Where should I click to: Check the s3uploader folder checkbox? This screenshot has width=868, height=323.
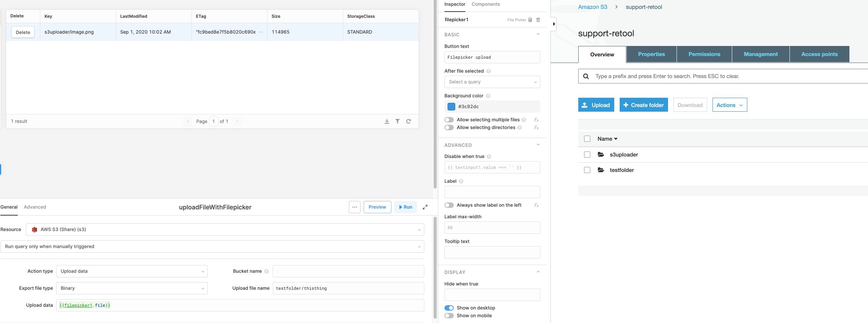587,155
